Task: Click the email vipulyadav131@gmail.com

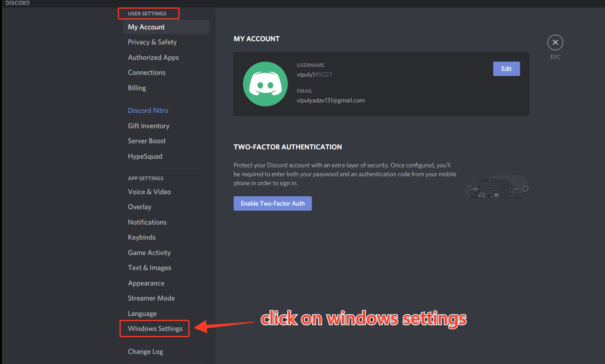Action: coord(330,100)
